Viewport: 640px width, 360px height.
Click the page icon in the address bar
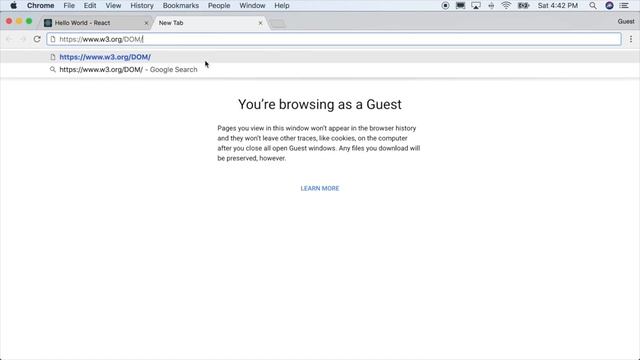[x=53, y=39]
